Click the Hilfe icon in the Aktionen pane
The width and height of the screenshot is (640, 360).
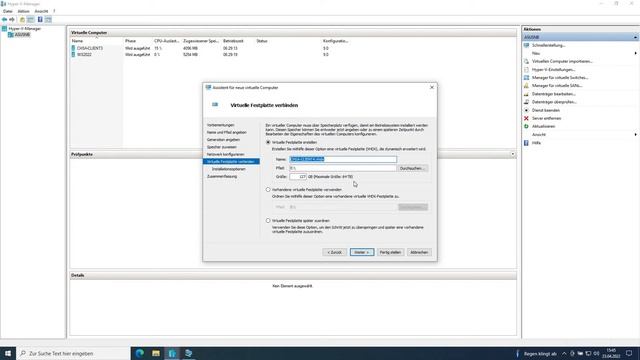(527, 143)
